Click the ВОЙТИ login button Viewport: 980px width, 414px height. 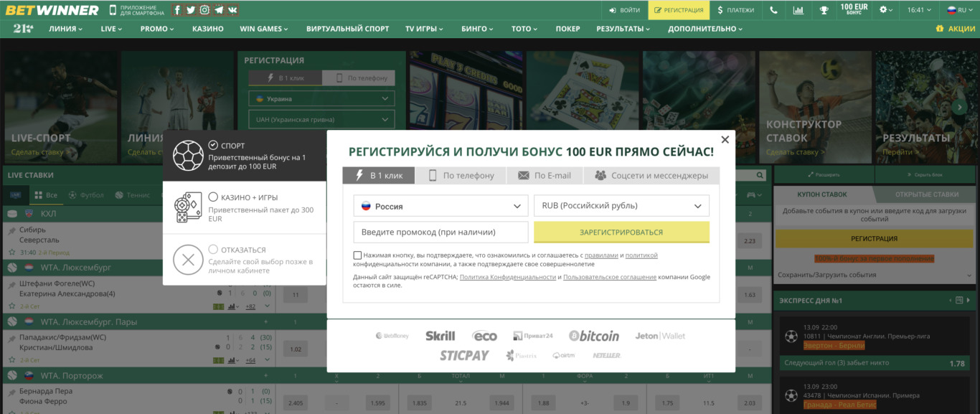623,10
